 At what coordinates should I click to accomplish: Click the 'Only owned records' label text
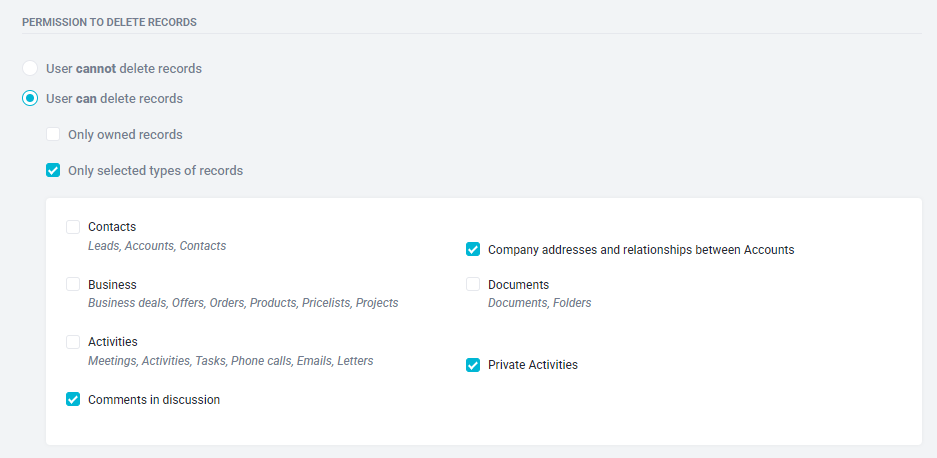(125, 135)
